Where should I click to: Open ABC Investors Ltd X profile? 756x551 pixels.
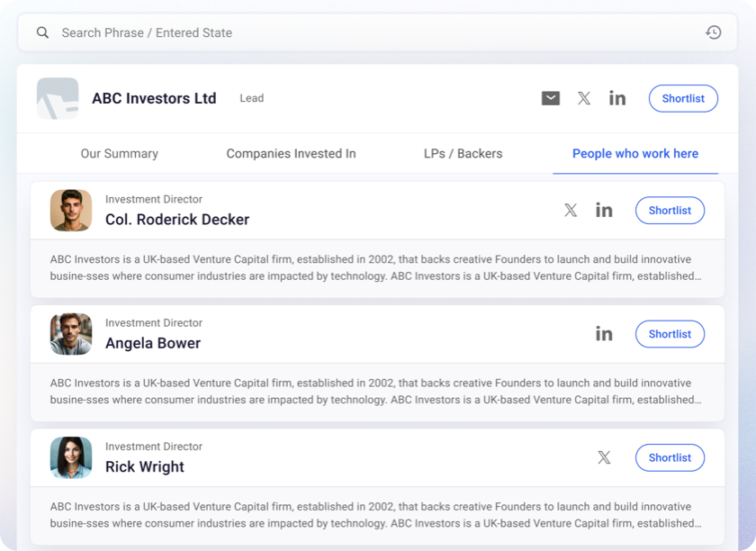click(x=584, y=98)
